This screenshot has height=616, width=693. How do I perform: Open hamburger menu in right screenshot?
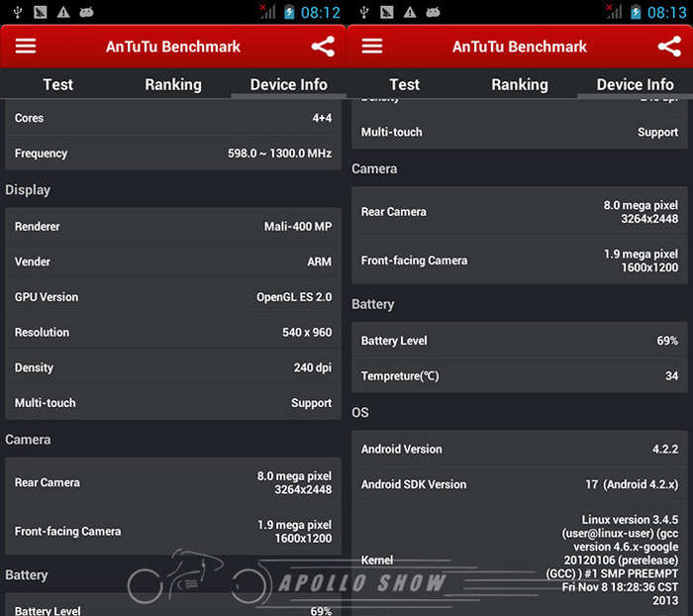(x=372, y=46)
